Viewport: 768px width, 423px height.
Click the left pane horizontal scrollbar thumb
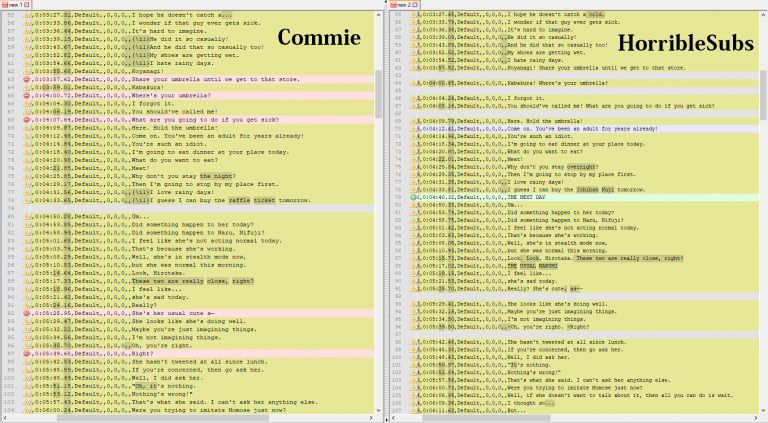pos(163,418)
